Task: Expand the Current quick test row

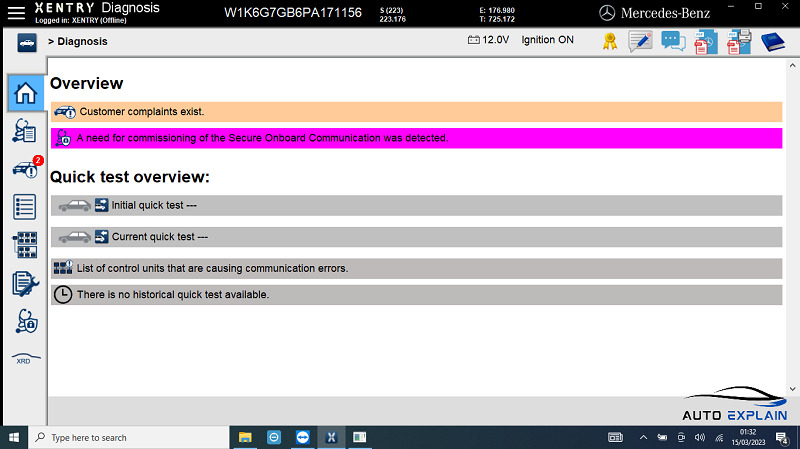Action: tap(416, 237)
